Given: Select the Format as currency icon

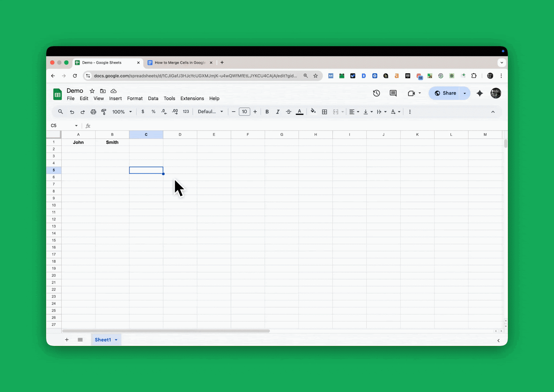Looking at the screenshot, I should point(143,111).
